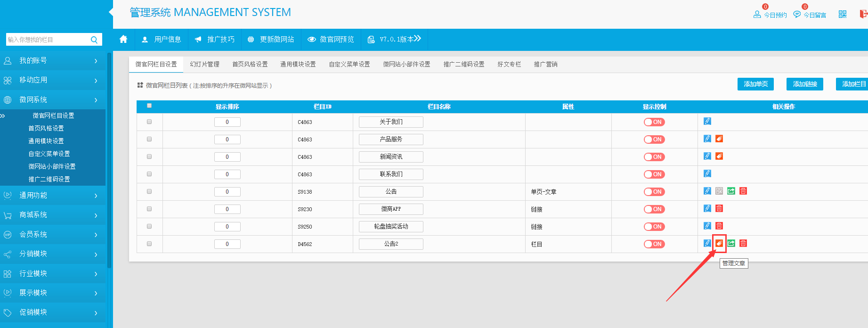Check the select-all checkbox in table header
Screen dimensions: 868x328
pyautogui.click(x=149, y=106)
